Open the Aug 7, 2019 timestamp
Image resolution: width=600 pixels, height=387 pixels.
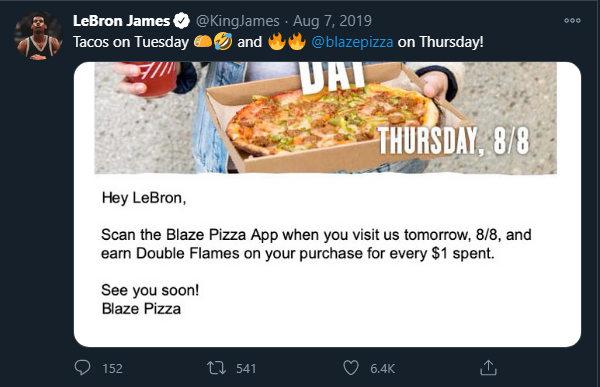(x=332, y=21)
